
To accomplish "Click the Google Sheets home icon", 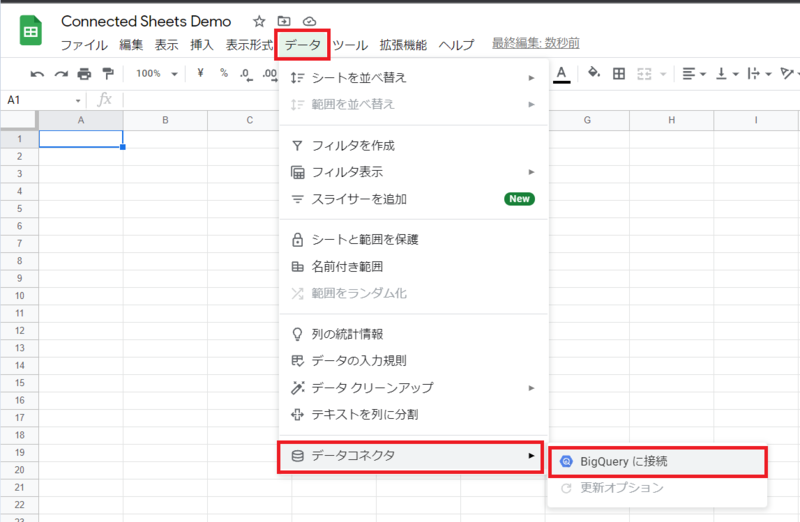I will click(x=31, y=31).
